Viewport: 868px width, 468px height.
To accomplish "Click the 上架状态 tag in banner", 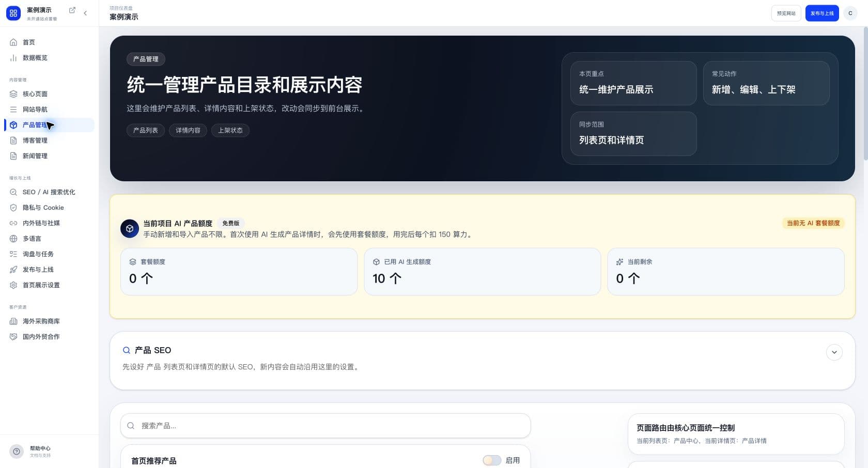I will tap(230, 130).
